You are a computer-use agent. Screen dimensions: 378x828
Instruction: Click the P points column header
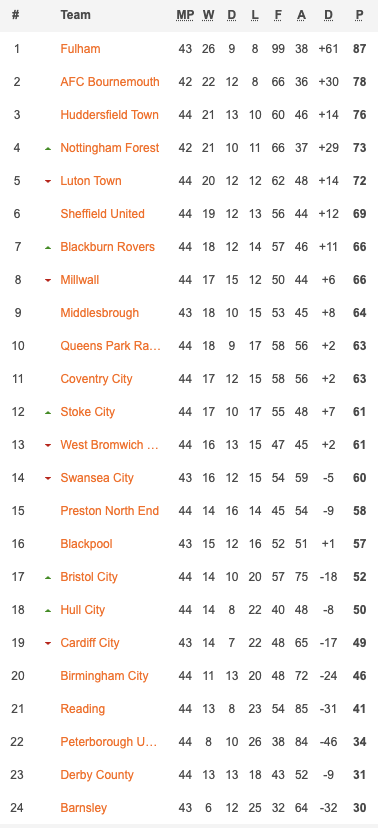pyautogui.click(x=360, y=15)
